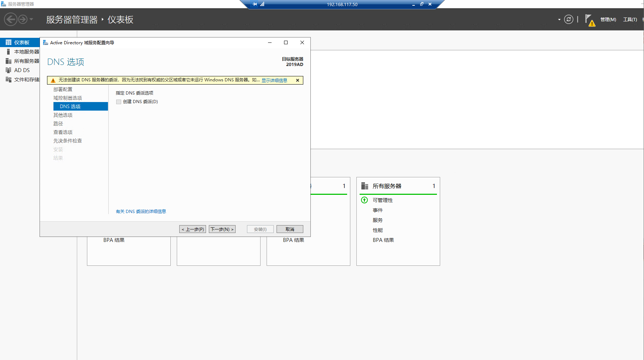Expand dropdown arrow left of refresh icon
644x360 pixels.
click(x=559, y=20)
